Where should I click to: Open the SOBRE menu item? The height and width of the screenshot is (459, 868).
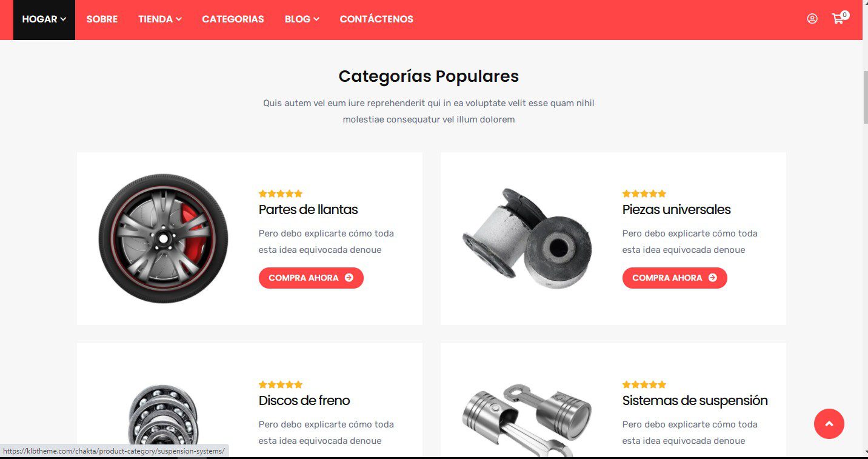102,19
